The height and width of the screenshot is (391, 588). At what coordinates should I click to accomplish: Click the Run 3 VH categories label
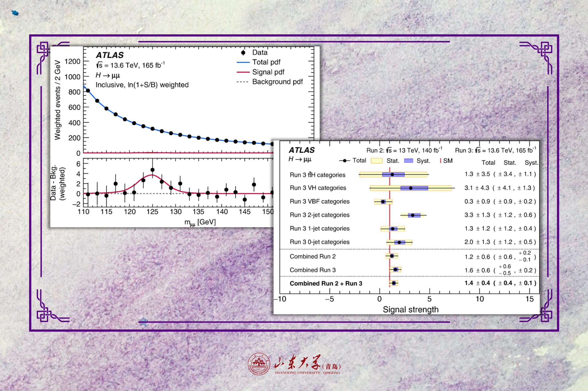click(x=318, y=188)
